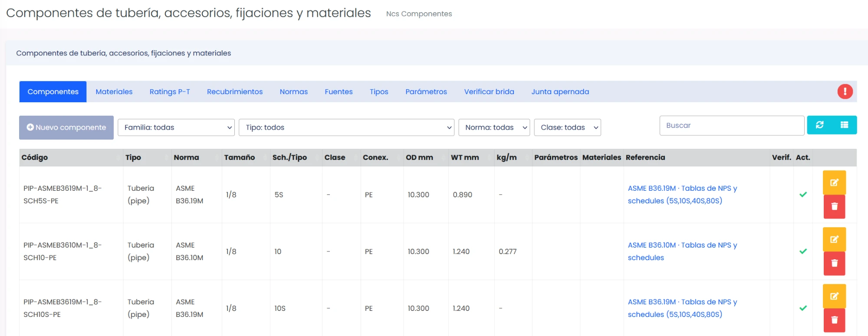Switch to the Materiales tab
Viewport: 868px width, 336px height.
[x=114, y=91]
